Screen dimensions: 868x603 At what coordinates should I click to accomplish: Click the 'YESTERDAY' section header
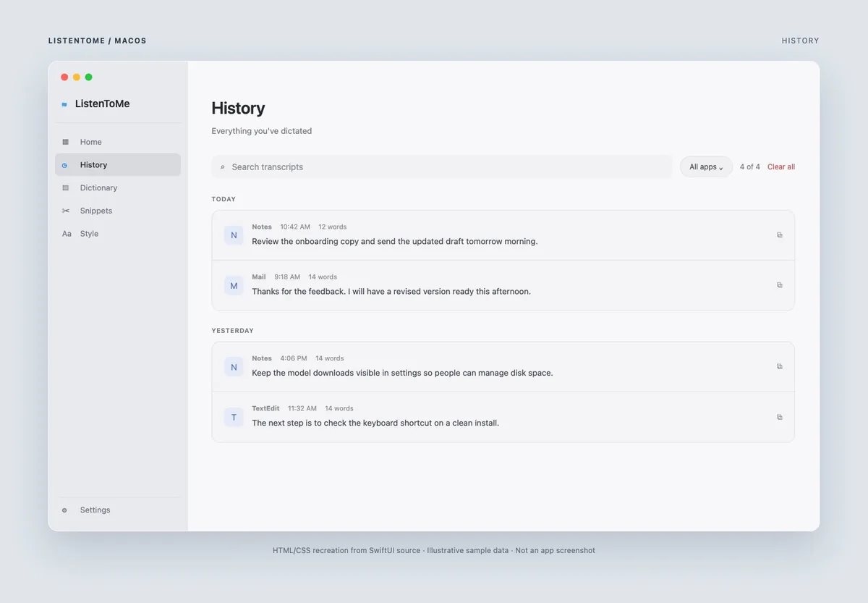tap(233, 331)
